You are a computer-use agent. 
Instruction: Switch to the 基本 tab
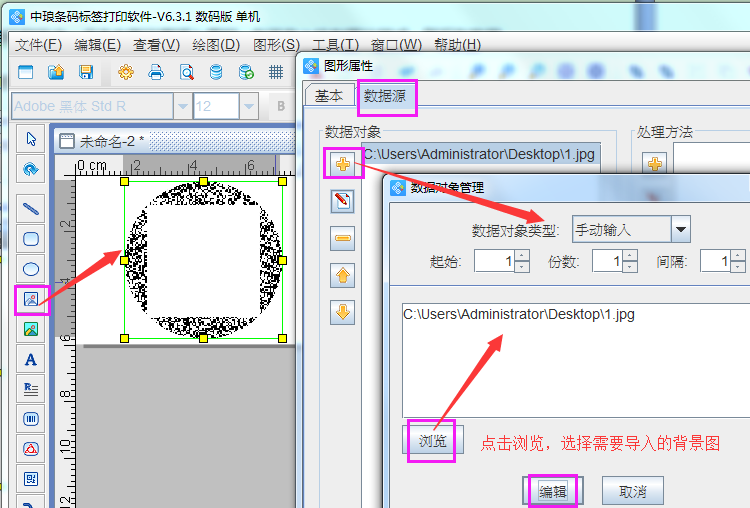pyautogui.click(x=329, y=96)
